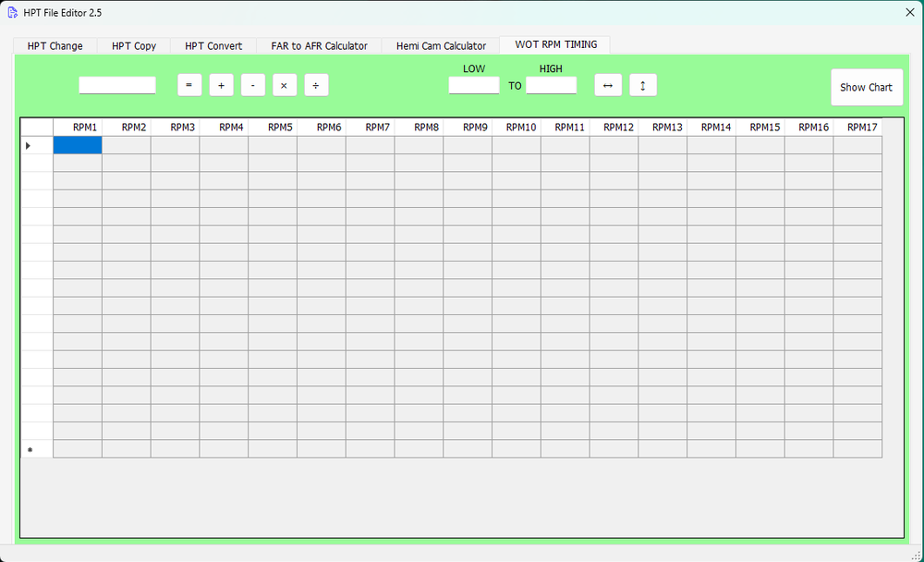Focus the HIGH range input field
The image size is (924, 562).
tap(551, 85)
